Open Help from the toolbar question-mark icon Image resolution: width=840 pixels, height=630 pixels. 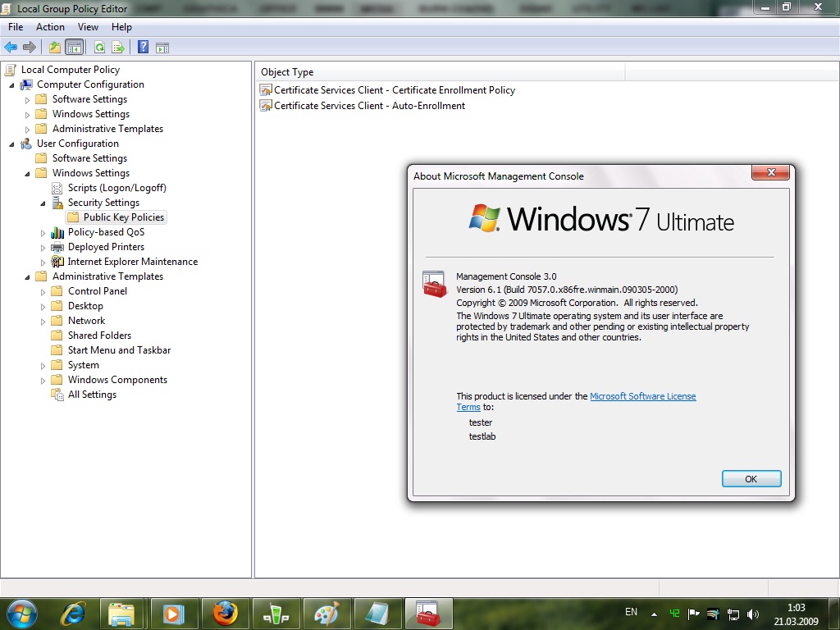143,47
